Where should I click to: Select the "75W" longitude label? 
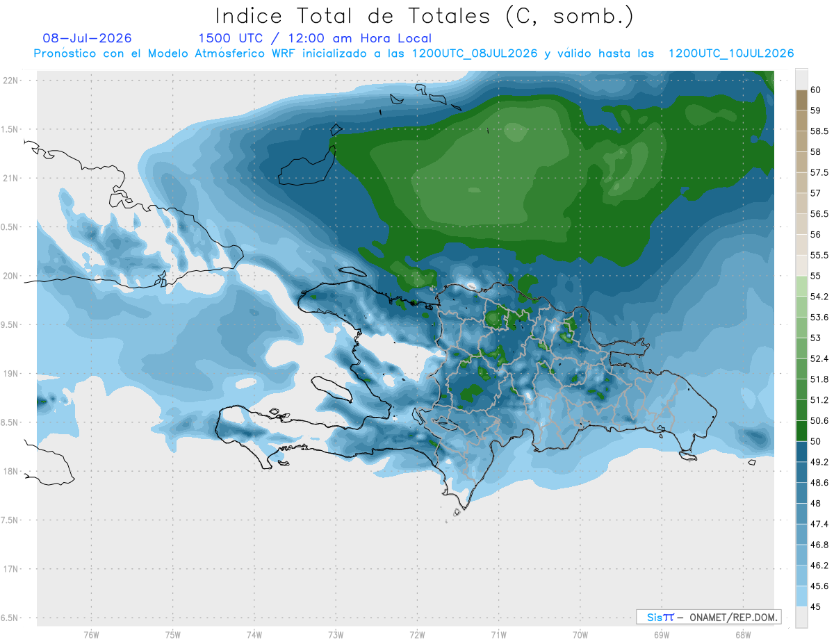[x=172, y=634]
